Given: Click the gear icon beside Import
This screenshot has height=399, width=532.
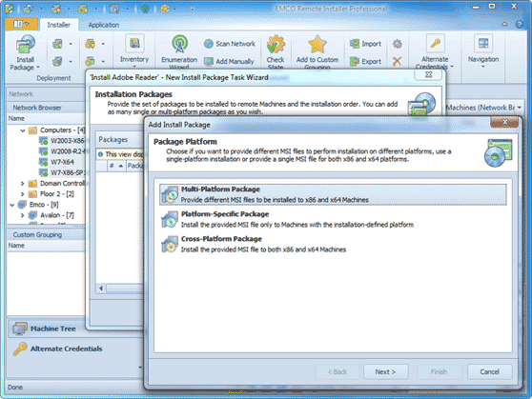Looking at the screenshot, I should click(398, 44).
